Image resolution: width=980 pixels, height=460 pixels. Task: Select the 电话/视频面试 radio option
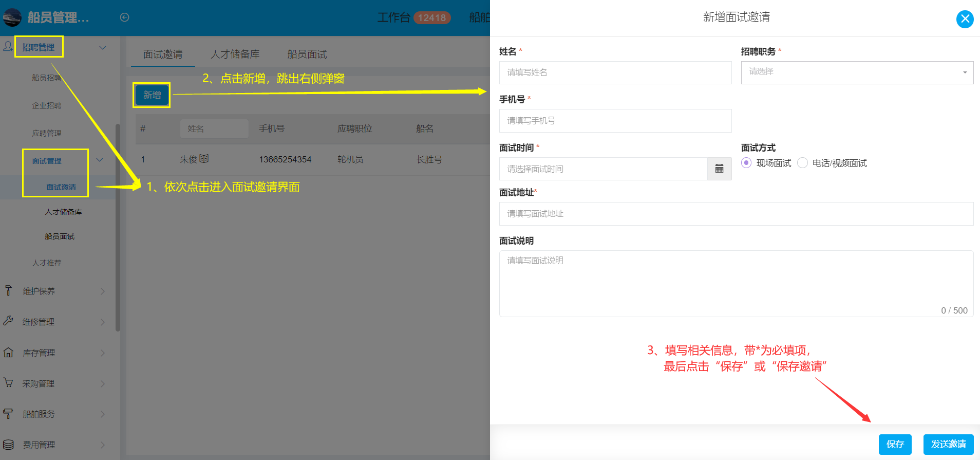point(802,163)
